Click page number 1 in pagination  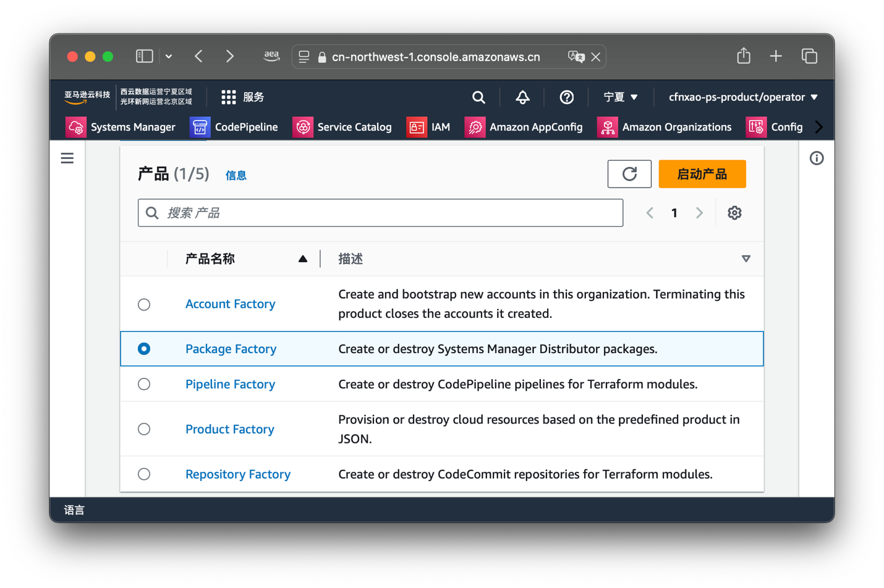pyautogui.click(x=674, y=213)
